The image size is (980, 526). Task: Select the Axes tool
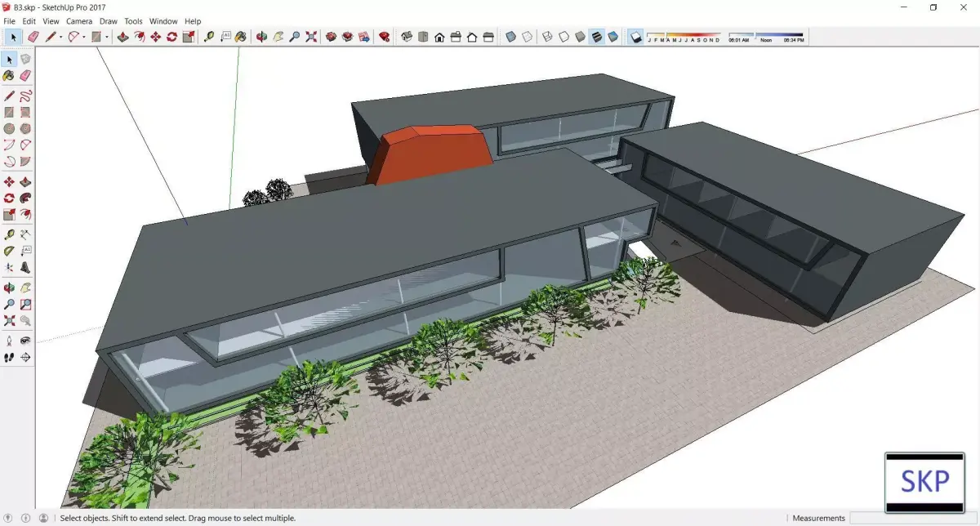click(x=9, y=267)
